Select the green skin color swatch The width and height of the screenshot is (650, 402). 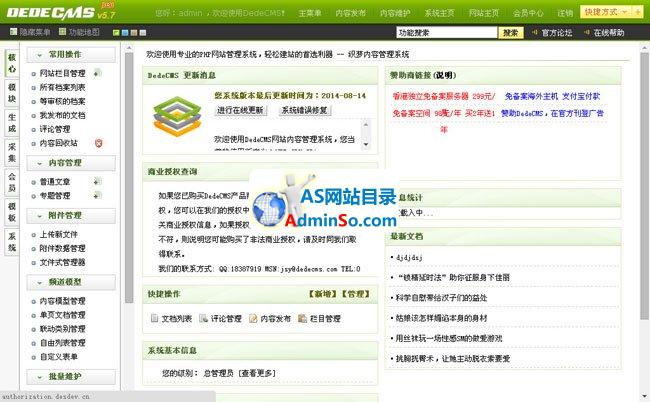[x=116, y=32]
